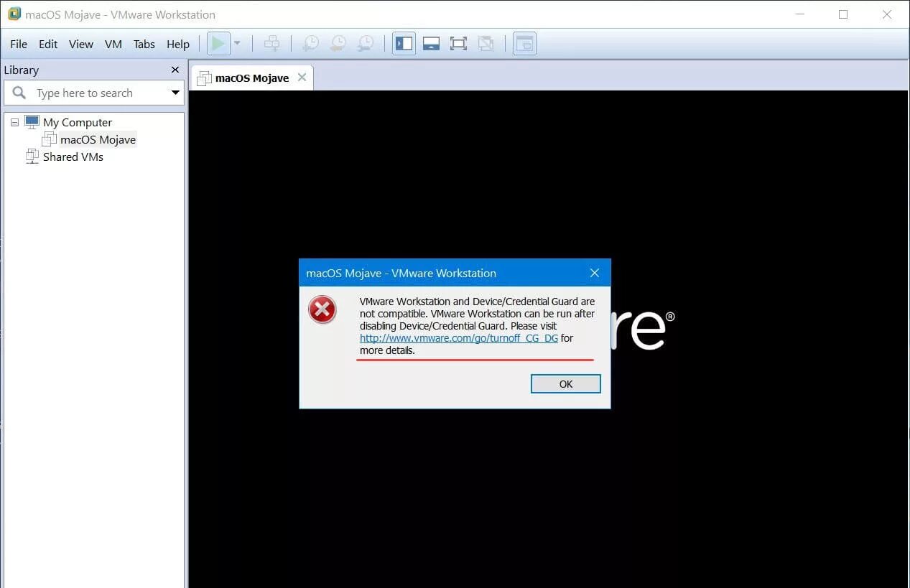Open the search filter dropdown arrow
Image resolution: width=910 pixels, height=588 pixels.
(x=175, y=93)
